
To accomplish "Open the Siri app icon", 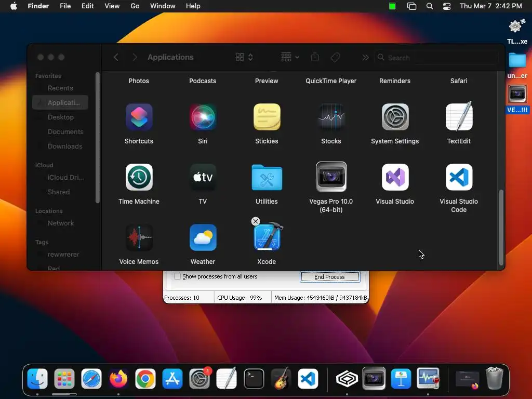I will [203, 117].
